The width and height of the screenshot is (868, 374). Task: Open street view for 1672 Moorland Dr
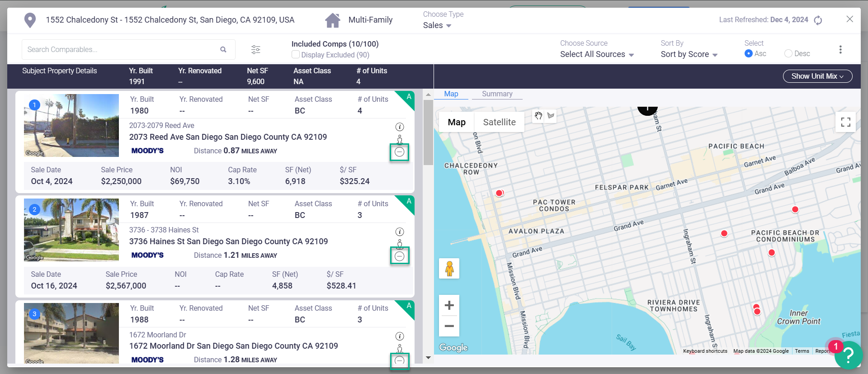[400, 348]
